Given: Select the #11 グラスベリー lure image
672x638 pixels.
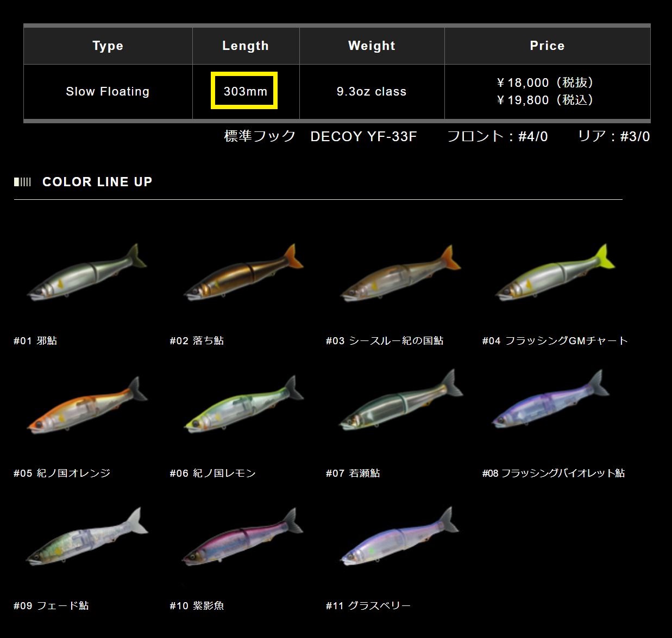Looking at the screenshot, I should click(399, 539).
